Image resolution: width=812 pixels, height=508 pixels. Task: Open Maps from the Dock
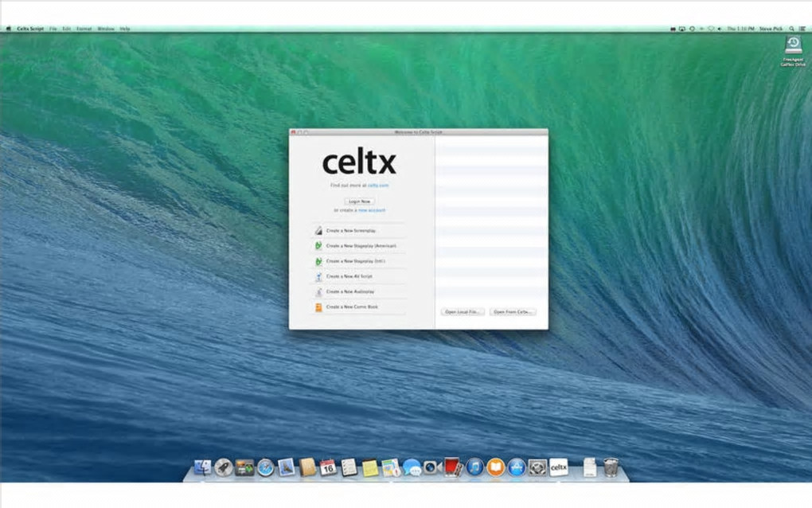[392, 467]
